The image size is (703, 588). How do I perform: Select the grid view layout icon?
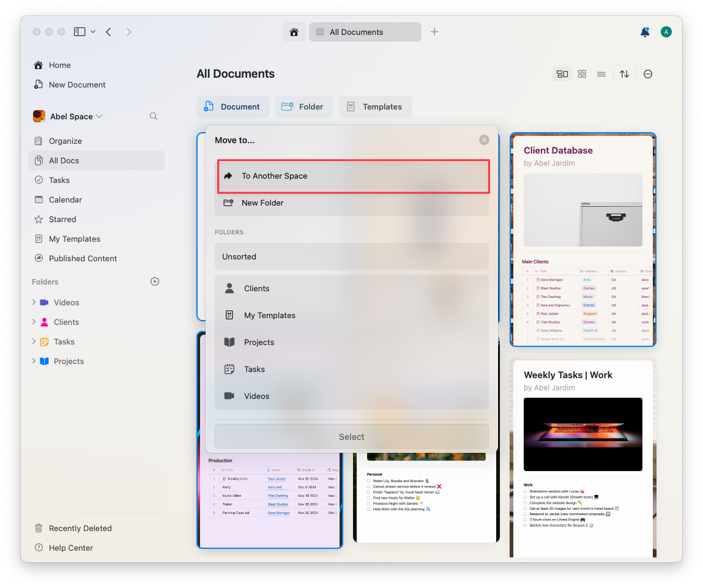(x=582, y=73)
